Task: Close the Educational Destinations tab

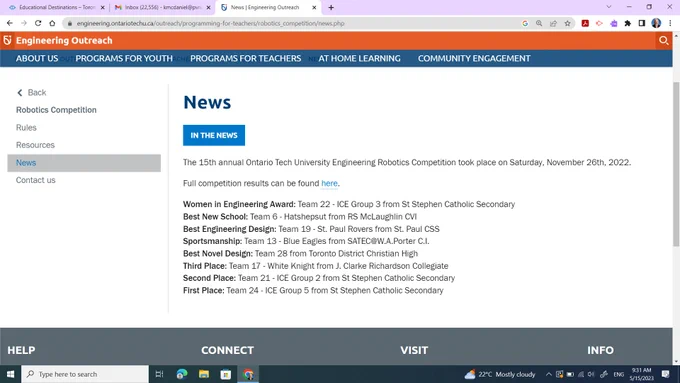Action: click(103, 7)
